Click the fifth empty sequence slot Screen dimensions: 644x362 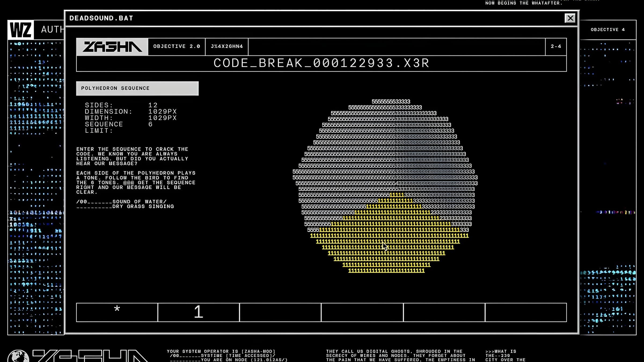(x=444, y=312)
